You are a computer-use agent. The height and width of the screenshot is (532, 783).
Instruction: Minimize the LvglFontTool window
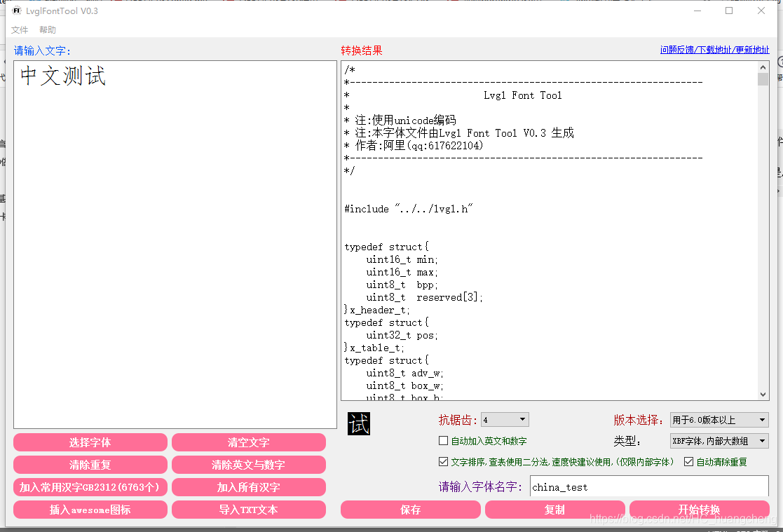point(697,11)
